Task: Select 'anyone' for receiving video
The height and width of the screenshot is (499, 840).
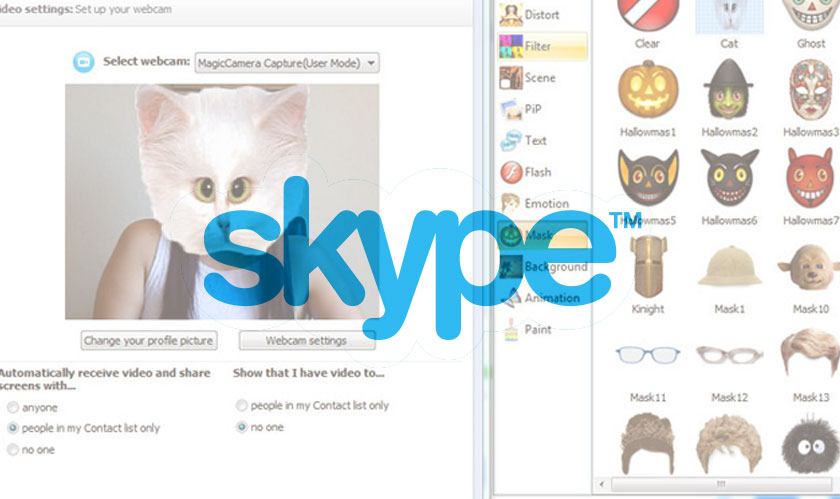Action: click(x=13, y=408)
